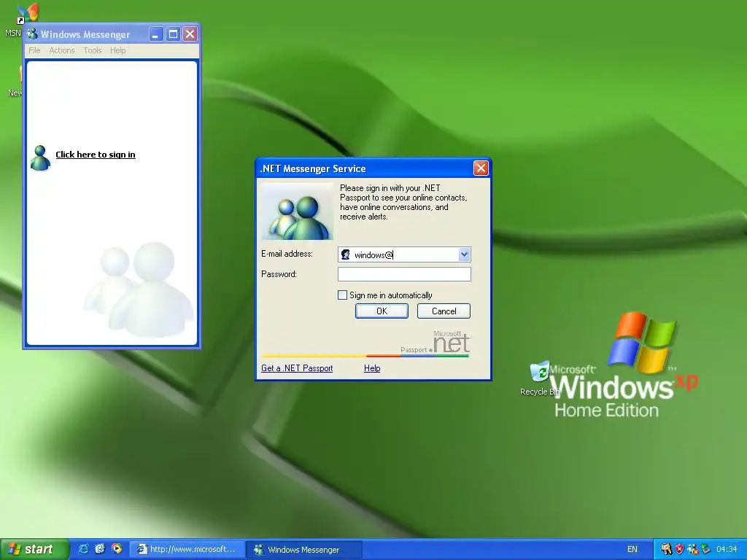Viewport: 747px width, 560px height.
Task: Open Actions menu in Windows Messenger
Action: 62,50
